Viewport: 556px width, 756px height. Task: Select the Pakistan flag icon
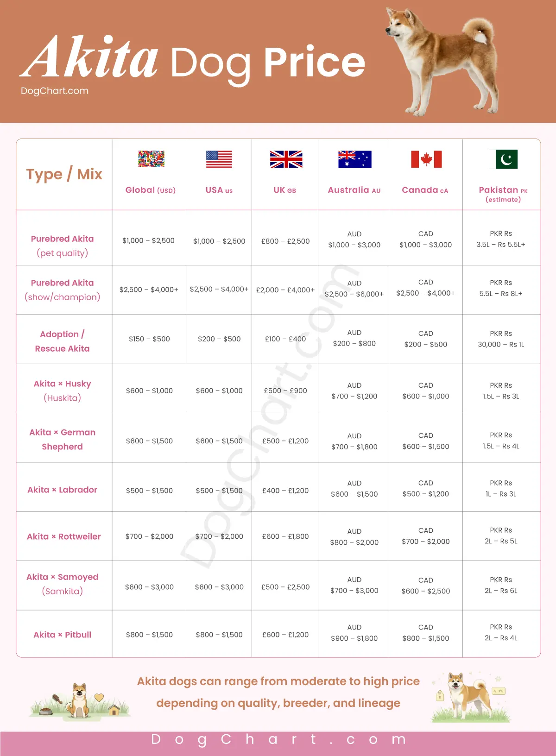503,159
